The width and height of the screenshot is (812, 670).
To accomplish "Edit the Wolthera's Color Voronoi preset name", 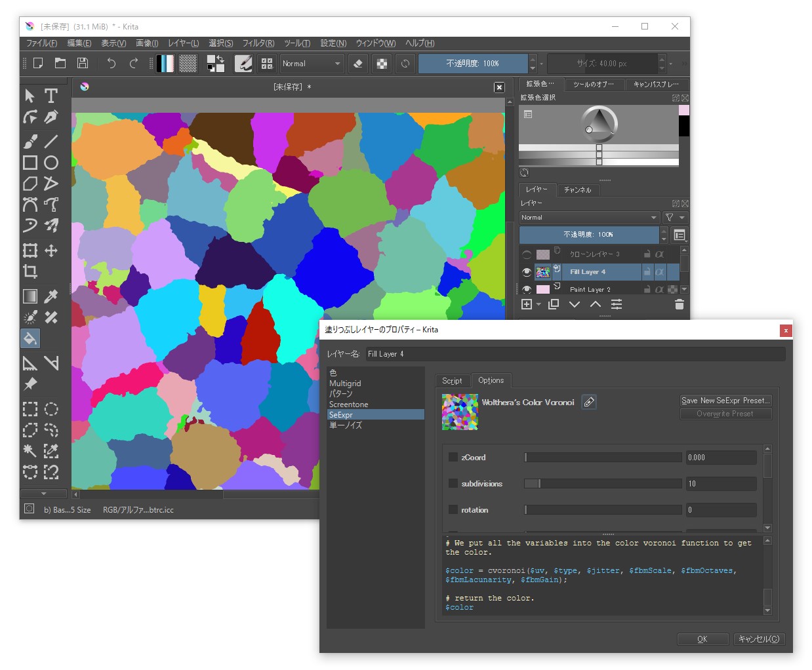I will coord(589,402).
